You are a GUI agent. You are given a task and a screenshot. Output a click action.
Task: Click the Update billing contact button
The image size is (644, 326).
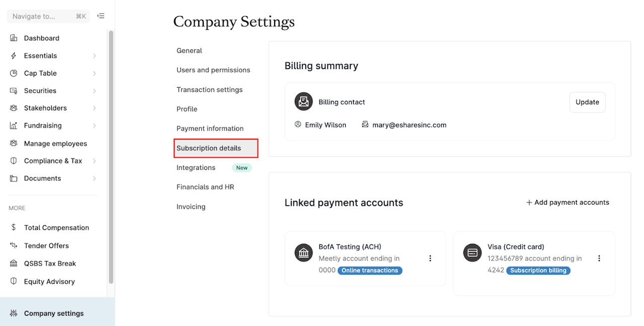pos(587,102)
